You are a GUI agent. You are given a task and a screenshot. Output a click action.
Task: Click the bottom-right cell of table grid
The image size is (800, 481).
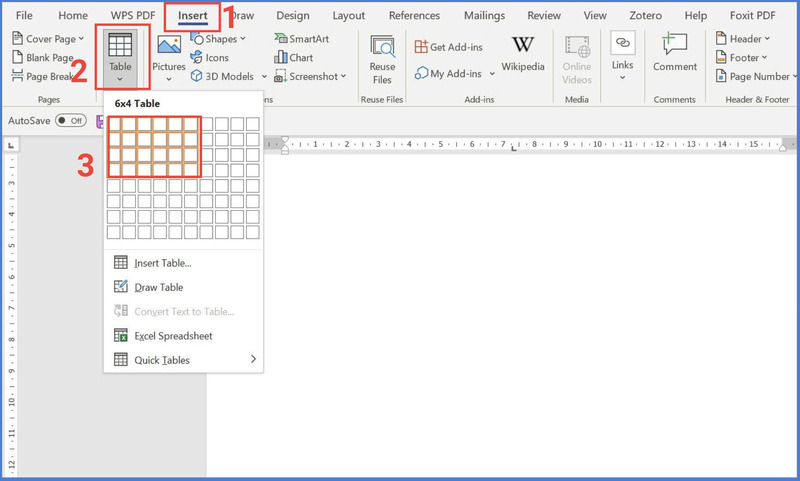point(253,232)
